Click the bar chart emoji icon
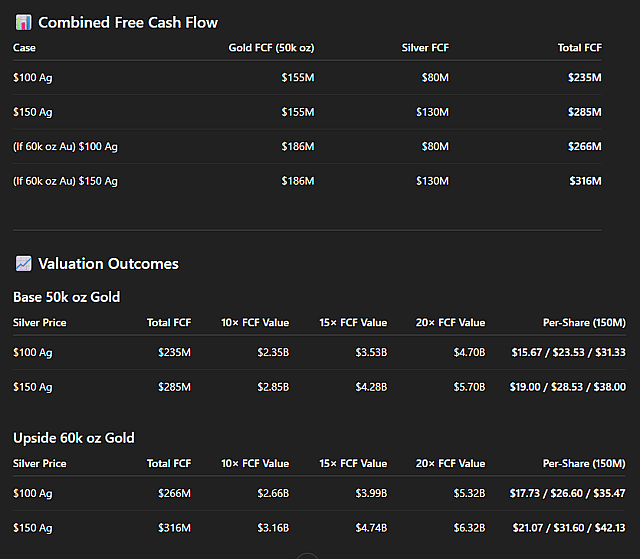The image size is (640, 559). 23,22
